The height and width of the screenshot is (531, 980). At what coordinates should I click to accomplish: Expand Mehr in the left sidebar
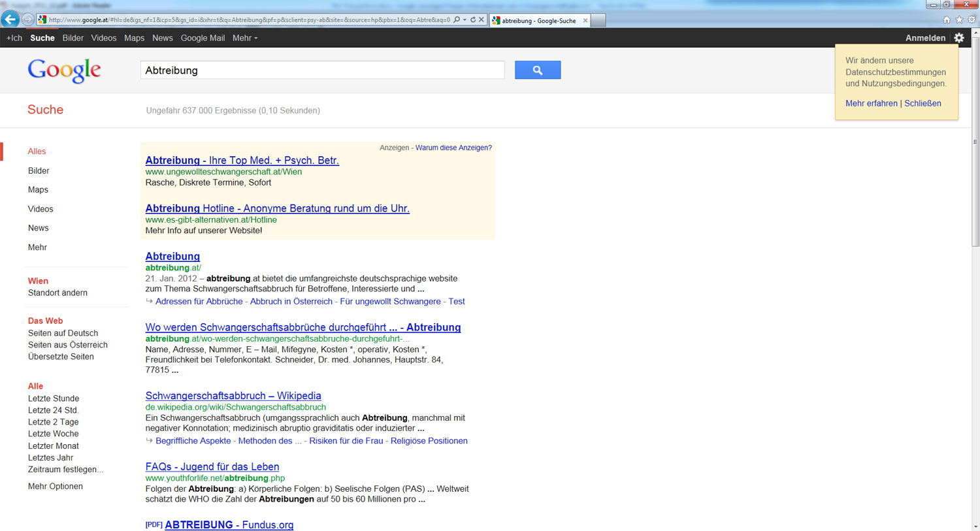tap(37, 247)
